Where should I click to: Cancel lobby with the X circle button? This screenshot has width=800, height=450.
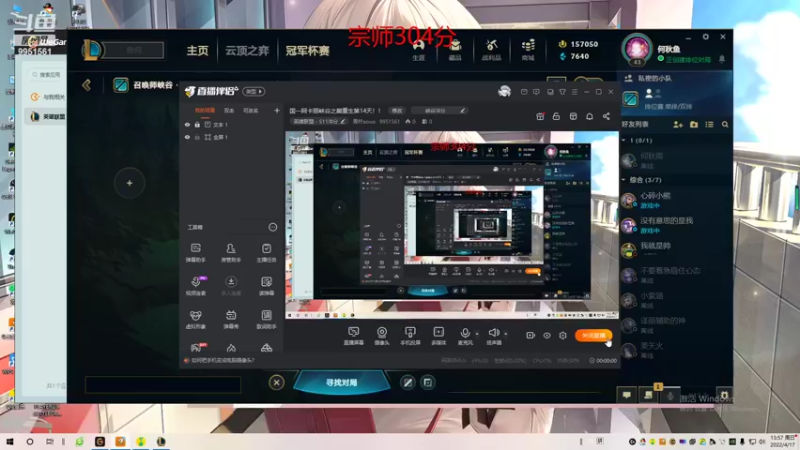pos(276,382)
